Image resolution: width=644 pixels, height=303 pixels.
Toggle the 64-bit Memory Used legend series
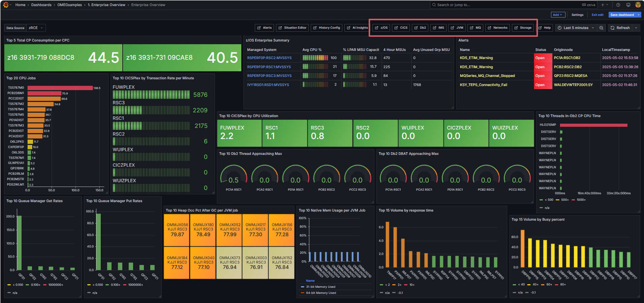pos(320,293)
